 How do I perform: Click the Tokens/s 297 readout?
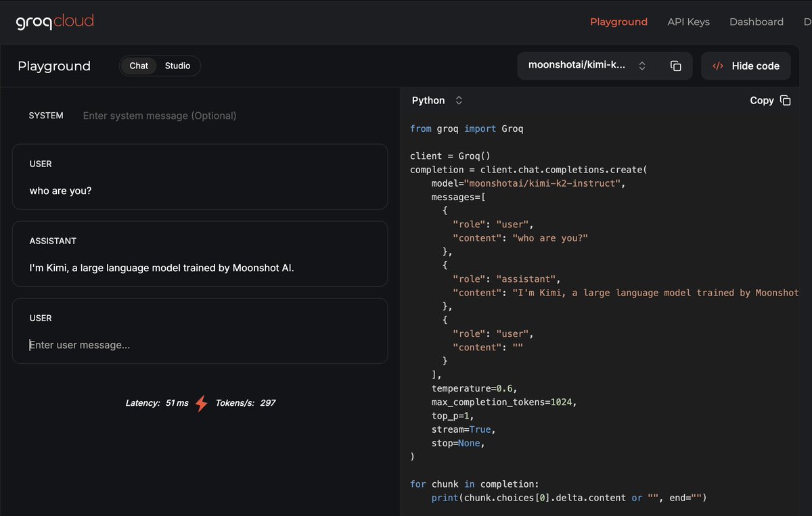[246, 403]
